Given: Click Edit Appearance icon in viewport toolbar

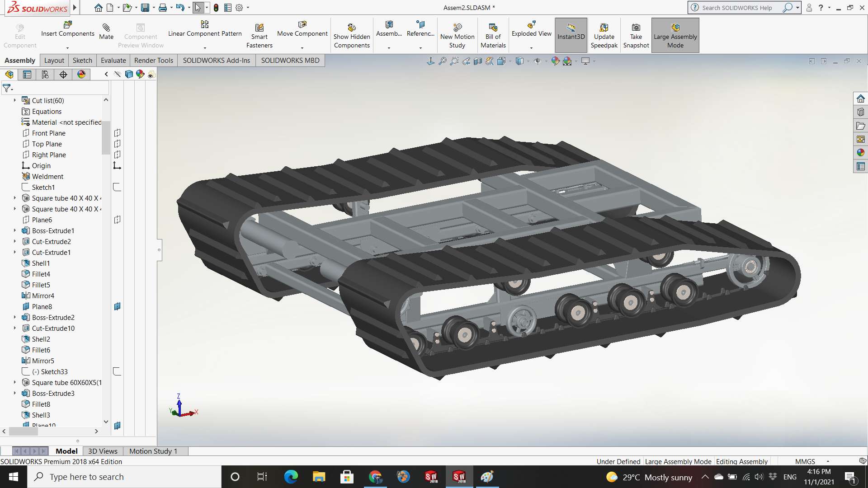Looking at the screenshot, I should coord(556,61).
